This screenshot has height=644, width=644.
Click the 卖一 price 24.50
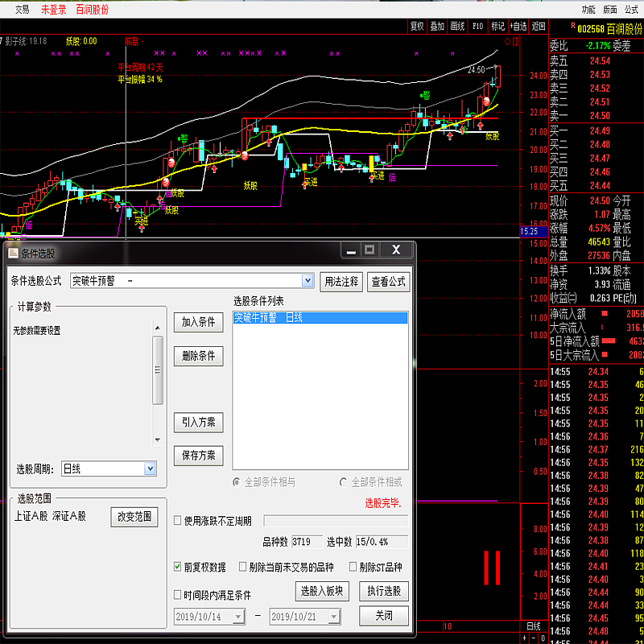tap(600, 116)
